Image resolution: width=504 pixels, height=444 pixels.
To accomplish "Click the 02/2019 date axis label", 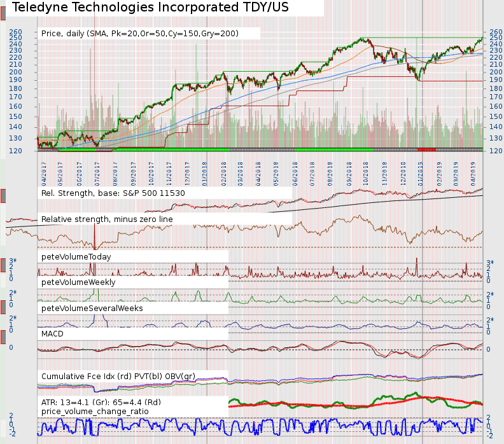I will pyautogui.click(x=439, y=174).
